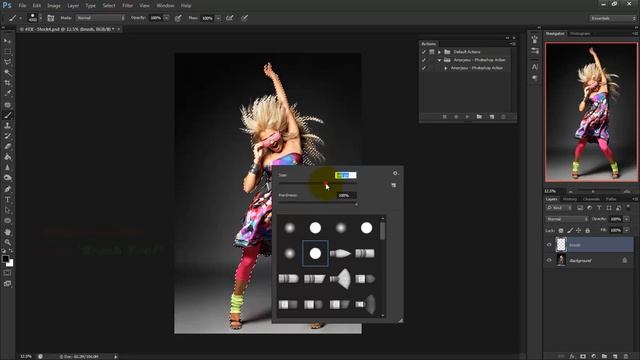Select the Crop tool
This screenshot has width=640, height=360.
[7, 83]
